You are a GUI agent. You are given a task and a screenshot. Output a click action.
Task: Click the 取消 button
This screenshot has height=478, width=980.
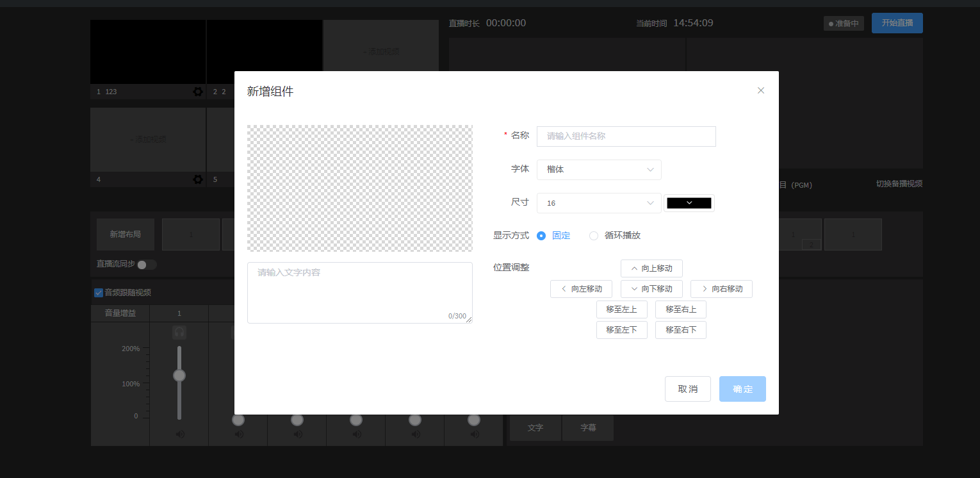(x=687, y=389)
